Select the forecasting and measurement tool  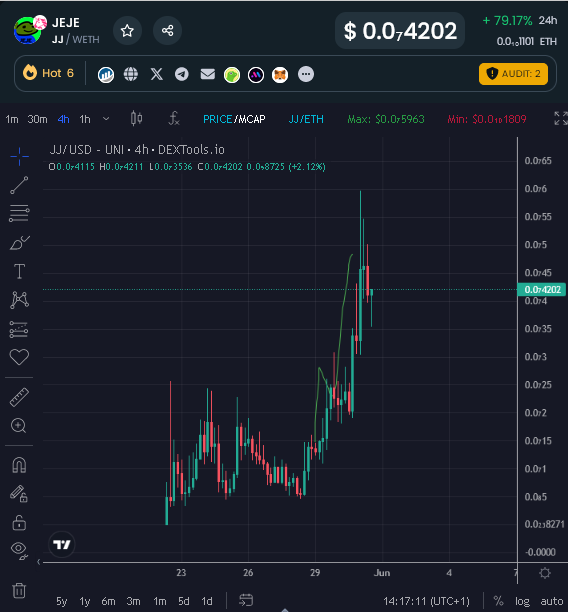point(19,329)
